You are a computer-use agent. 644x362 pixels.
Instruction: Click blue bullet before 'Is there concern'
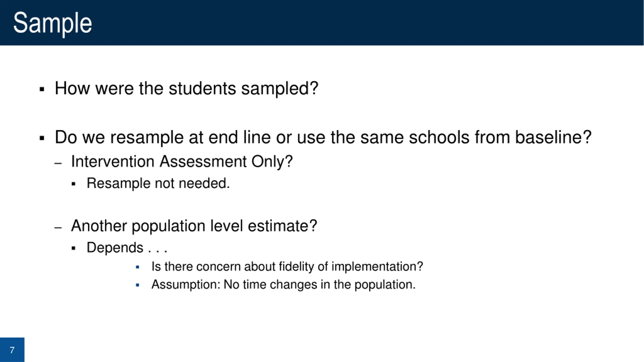tap(137, 267)
